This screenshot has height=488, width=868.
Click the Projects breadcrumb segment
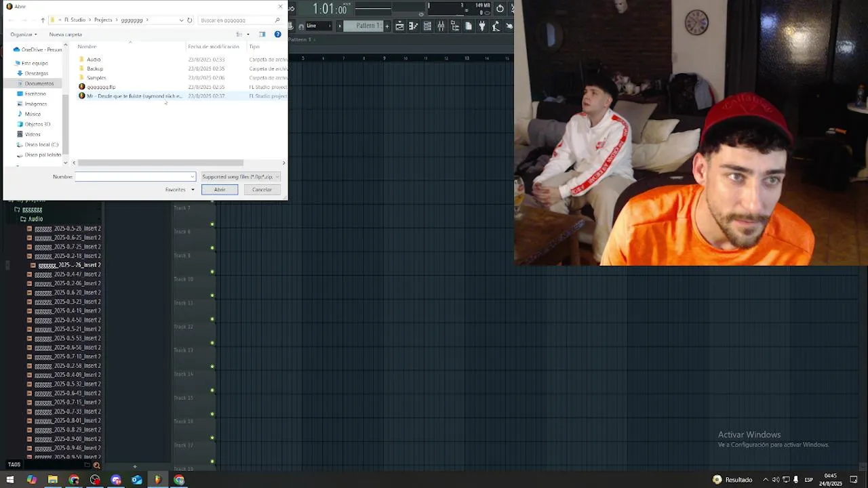point(103,20)
